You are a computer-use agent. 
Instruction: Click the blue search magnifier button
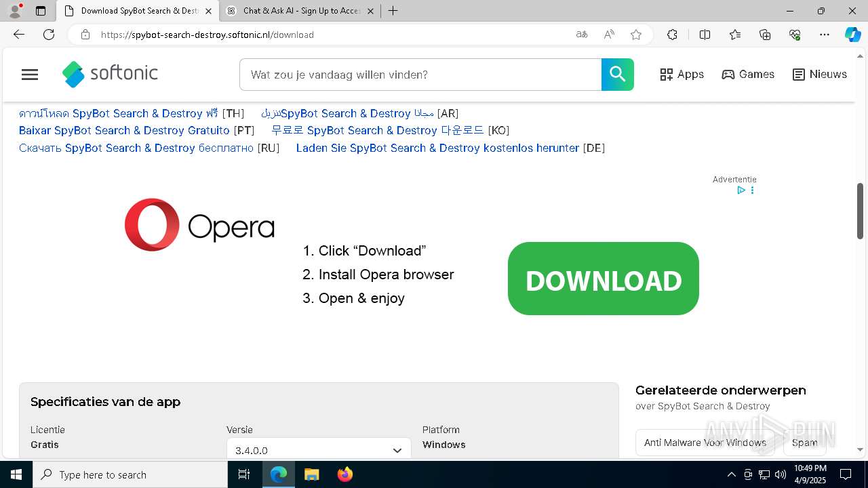click(618, 75)
